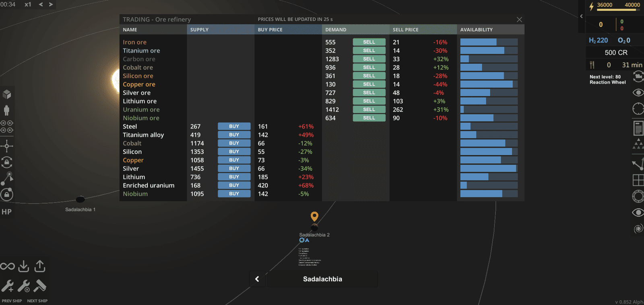The height and width of the screenshot is (305, 644).
Task: Click the four-circle thrusters icon
Action: click(x=7, y=127)
